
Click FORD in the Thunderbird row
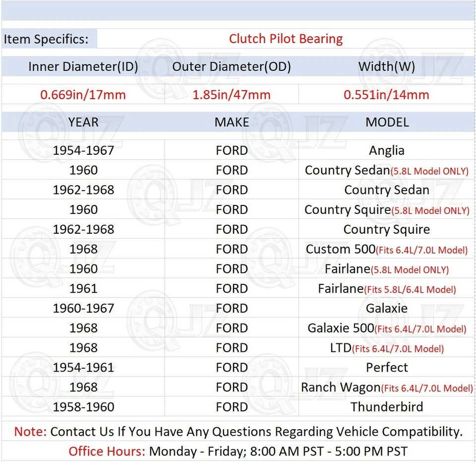coord(232,407)
